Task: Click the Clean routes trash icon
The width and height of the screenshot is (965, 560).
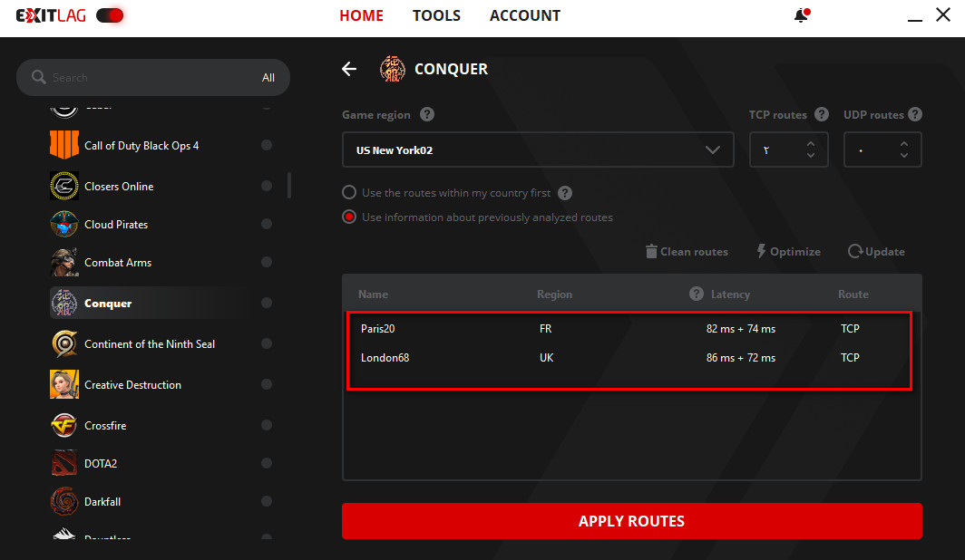Action: tap(651, 251)
